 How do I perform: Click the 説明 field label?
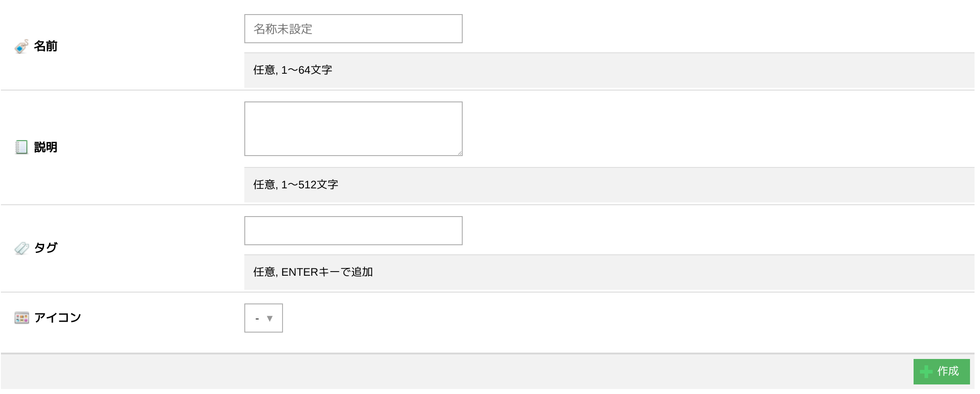45,147
